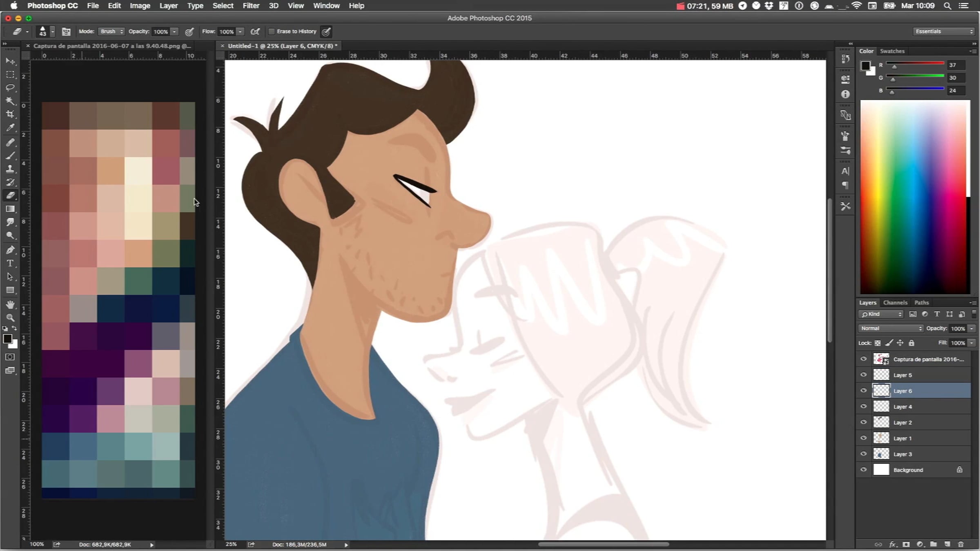Viewport: 980px width, 551px height.
Task: Open the Normal blend mode dropdown
Action: [890, 329]
